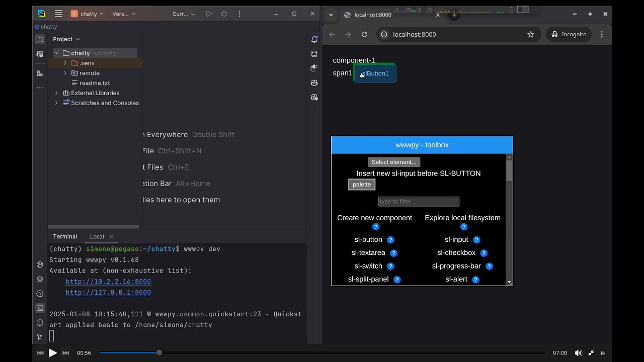The height and width of the screenshot is (362, 644).
Task: Select the Local terminal tab
Action: coord(97,237)
